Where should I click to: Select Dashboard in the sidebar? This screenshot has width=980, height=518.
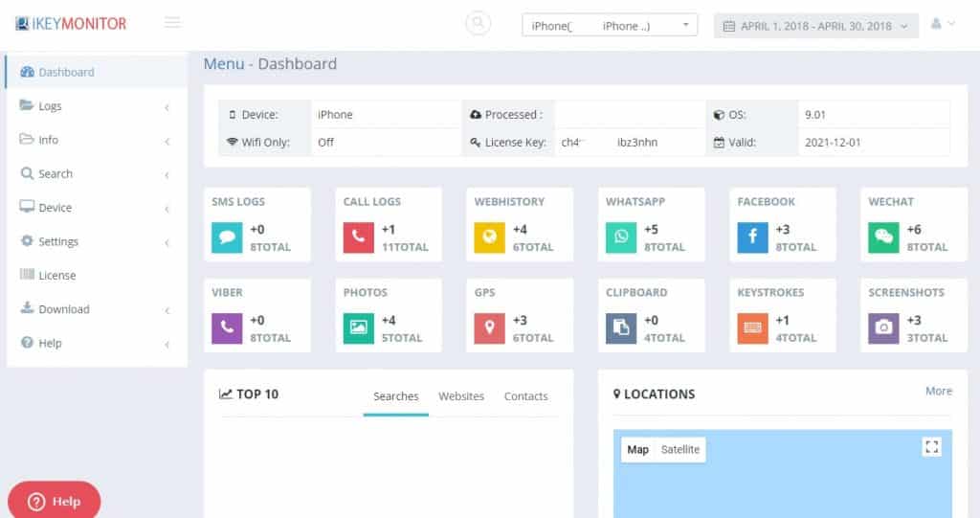click(97, 72)
